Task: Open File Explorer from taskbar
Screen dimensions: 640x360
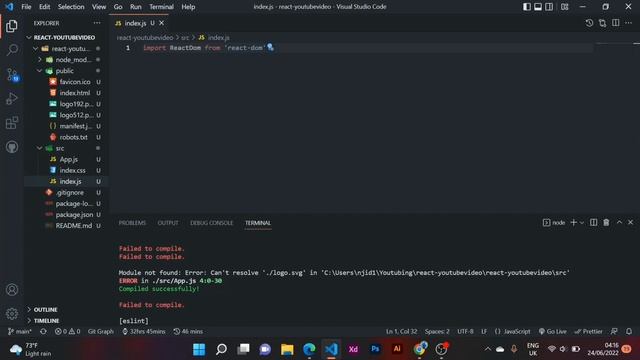Action: point(287,349)
